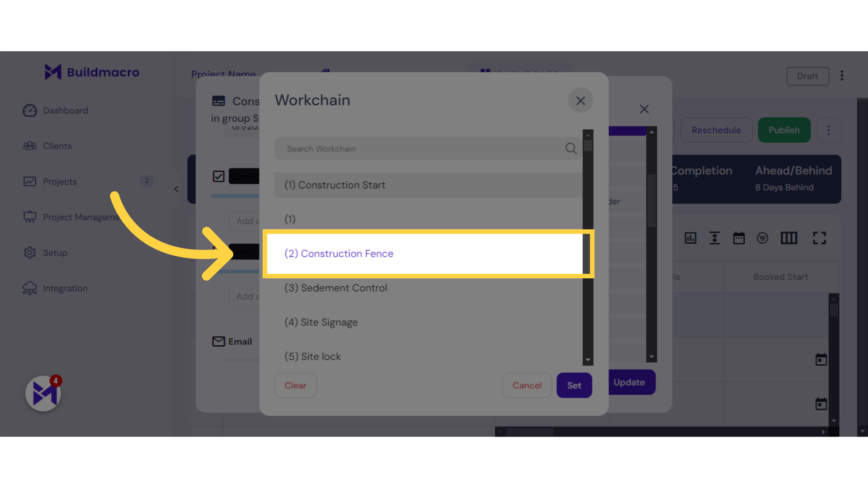Expand the three-dot menu in header
This screenshot has width=868, height=488.
(x=842, y=76)
